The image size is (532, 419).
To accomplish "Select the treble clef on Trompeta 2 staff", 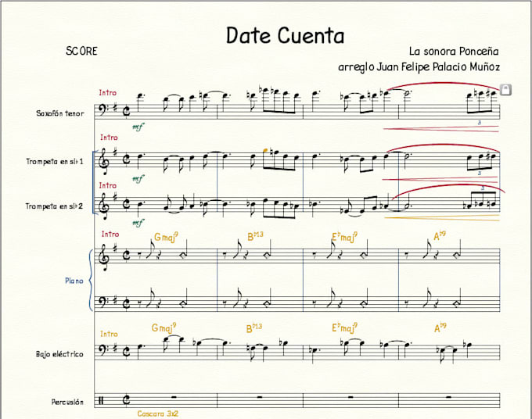I will (103, 206).
